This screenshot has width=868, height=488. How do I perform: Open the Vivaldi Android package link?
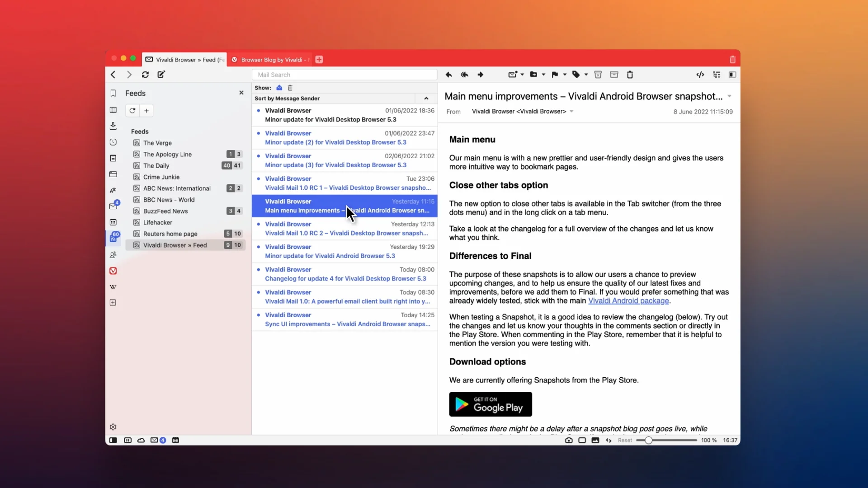628,301
